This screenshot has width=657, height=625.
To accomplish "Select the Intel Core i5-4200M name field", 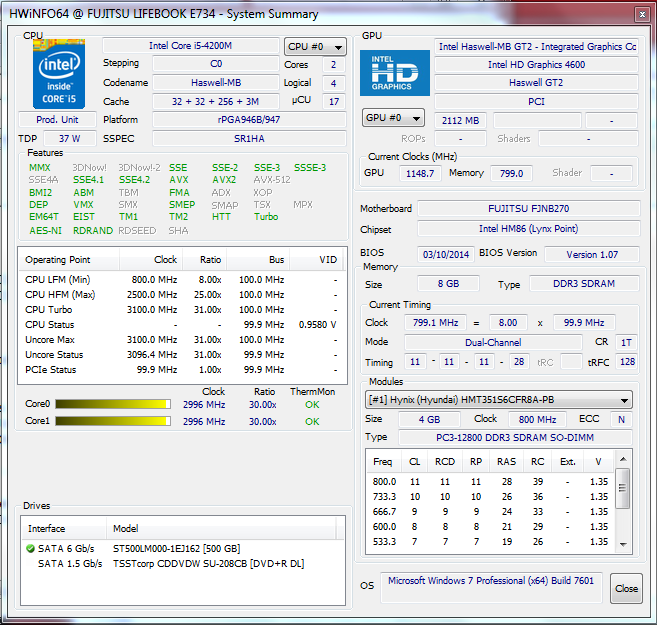I will point(191,46).
